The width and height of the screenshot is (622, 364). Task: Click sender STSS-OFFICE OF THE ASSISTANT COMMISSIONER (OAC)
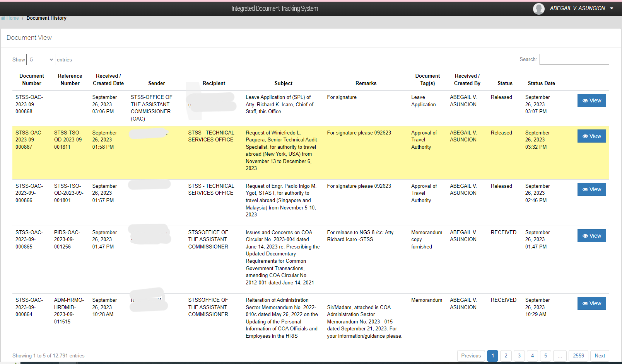pyautogui.click(x=152, y=108)
